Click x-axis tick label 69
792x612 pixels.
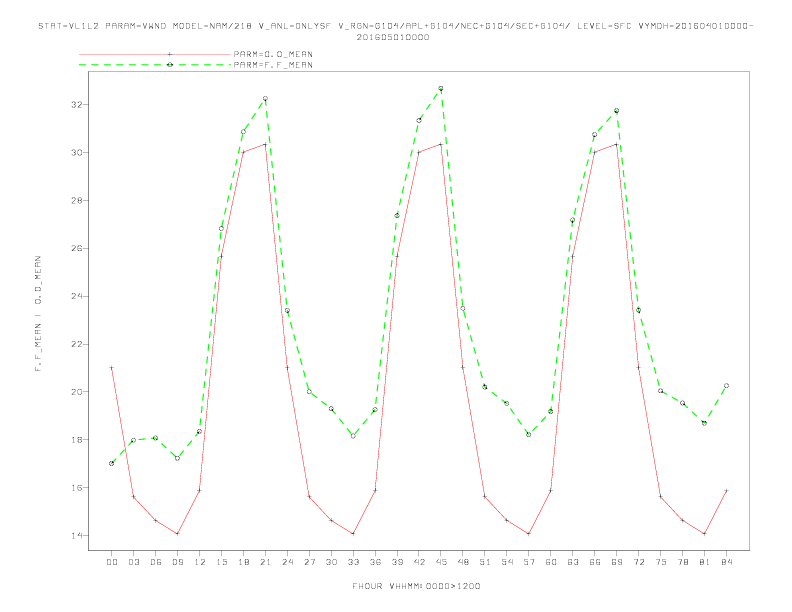click(617, 562)
